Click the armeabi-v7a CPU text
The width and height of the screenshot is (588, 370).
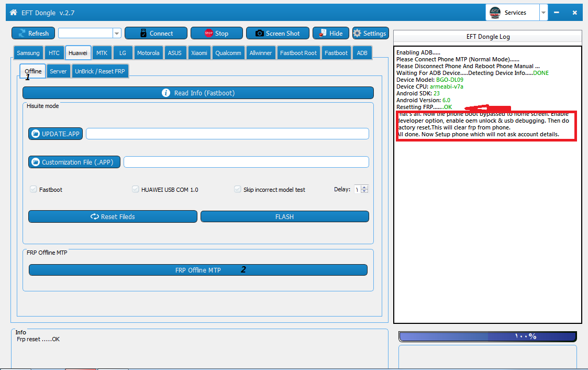446,86
